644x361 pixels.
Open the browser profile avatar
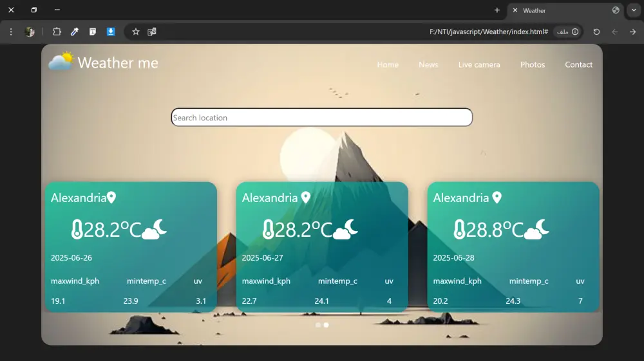tap(30, 32)
